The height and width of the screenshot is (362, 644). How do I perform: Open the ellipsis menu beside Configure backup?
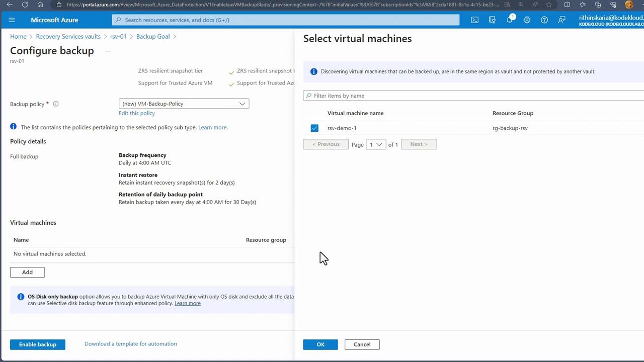click(x=108, y=51)
